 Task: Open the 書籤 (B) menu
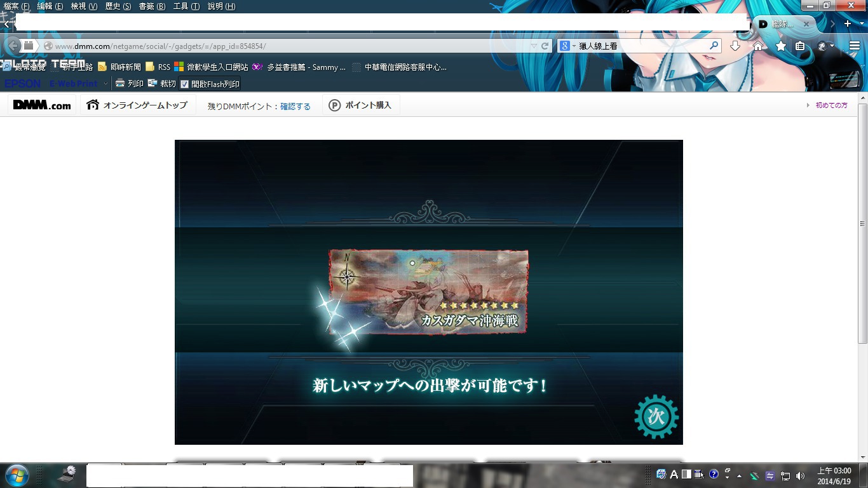[x=152, y=6]
